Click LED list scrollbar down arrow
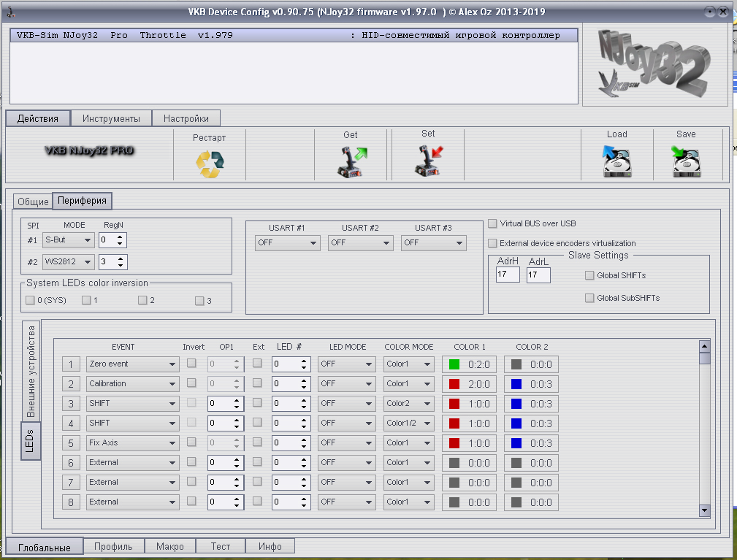This screenshot has height=560, width=737. 704,510
